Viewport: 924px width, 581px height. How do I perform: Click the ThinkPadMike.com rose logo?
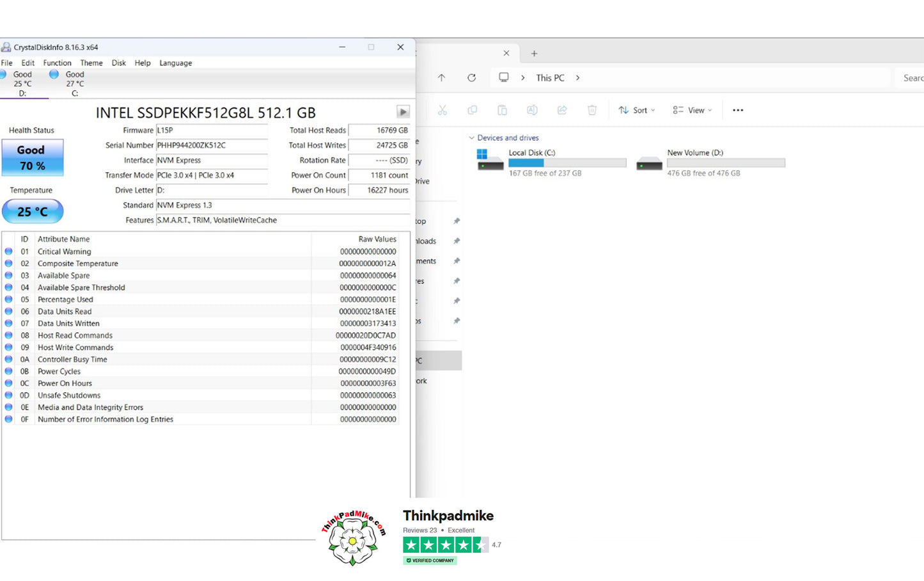[x=353, y=537]
